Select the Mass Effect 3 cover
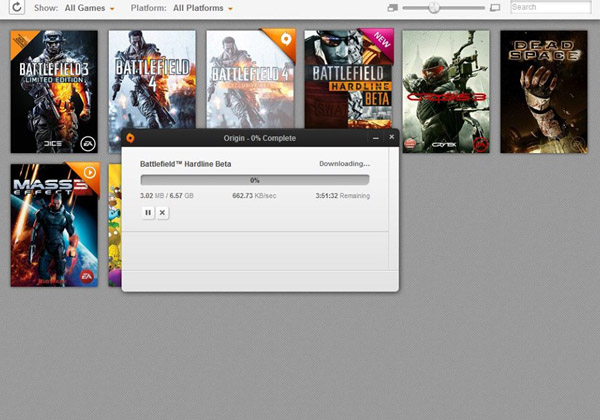 tap(54, 225)
